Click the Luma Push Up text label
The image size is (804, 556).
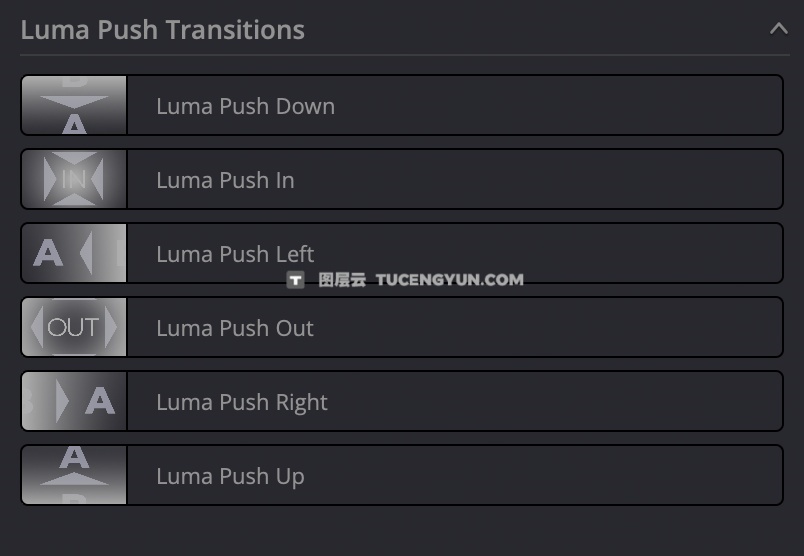[x=230, y=476]
